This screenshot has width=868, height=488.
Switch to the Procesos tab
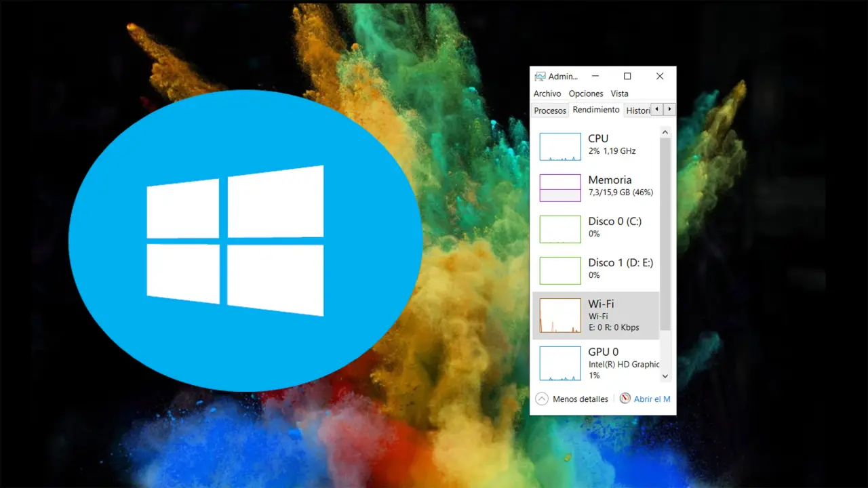(550, 110)
